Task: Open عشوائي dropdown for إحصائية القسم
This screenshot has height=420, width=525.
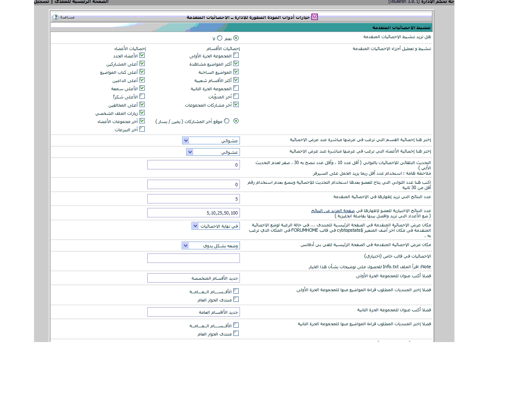Action: coord(211,141)
